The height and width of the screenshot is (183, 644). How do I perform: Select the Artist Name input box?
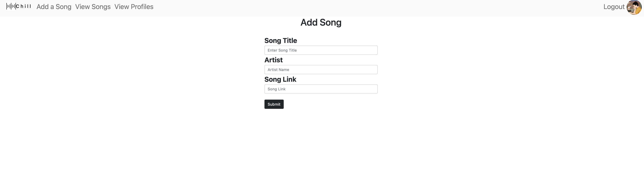tap(321, 70)
